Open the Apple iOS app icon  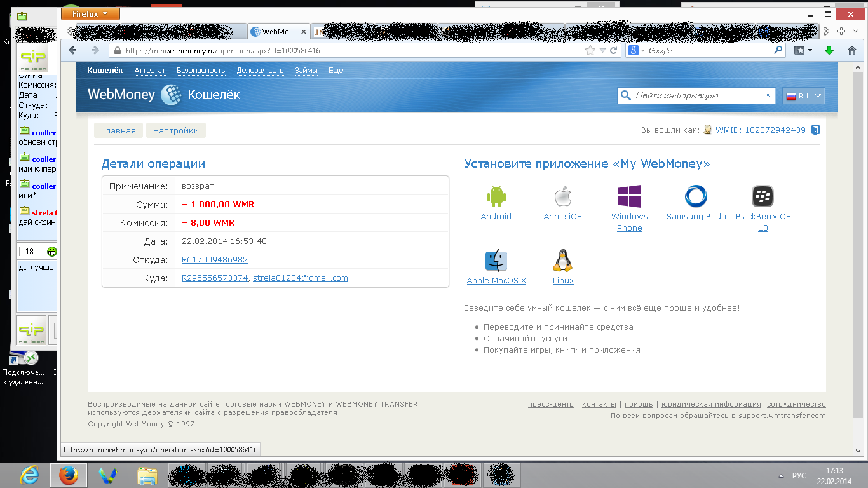(x=562, y=196)
